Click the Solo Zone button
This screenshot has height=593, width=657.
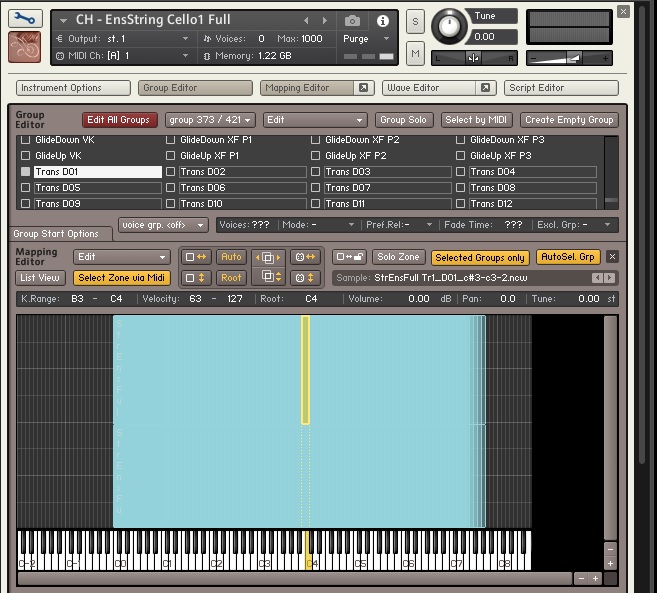pos(398,257)
